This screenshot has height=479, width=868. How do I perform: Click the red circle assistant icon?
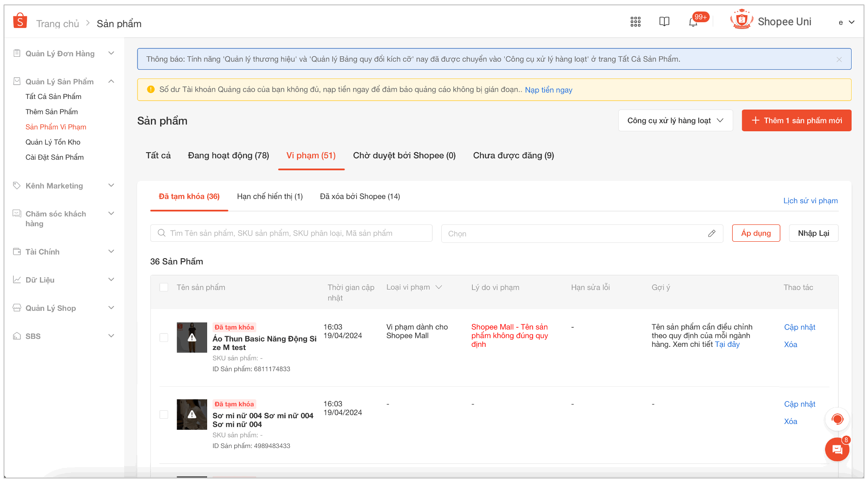coord(837,419)
